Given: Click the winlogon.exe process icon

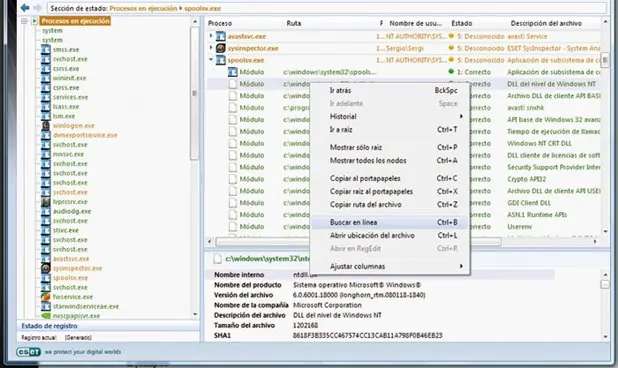Looking at the screenshot, I should [46, 126].
